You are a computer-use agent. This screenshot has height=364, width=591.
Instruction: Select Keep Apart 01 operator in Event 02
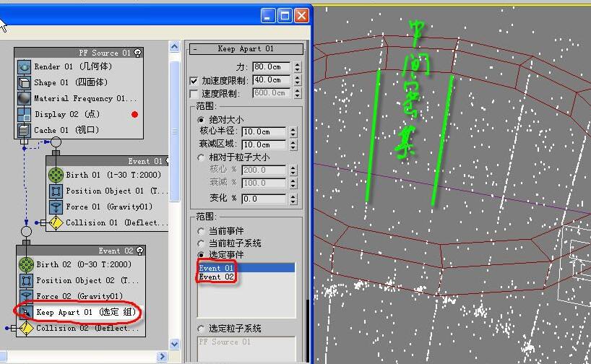click(x=76, y=312)
